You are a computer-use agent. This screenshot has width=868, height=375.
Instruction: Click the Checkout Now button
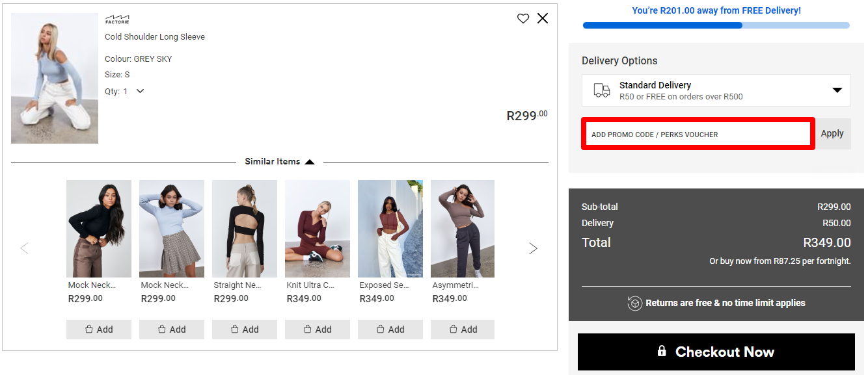coord(716,352)
